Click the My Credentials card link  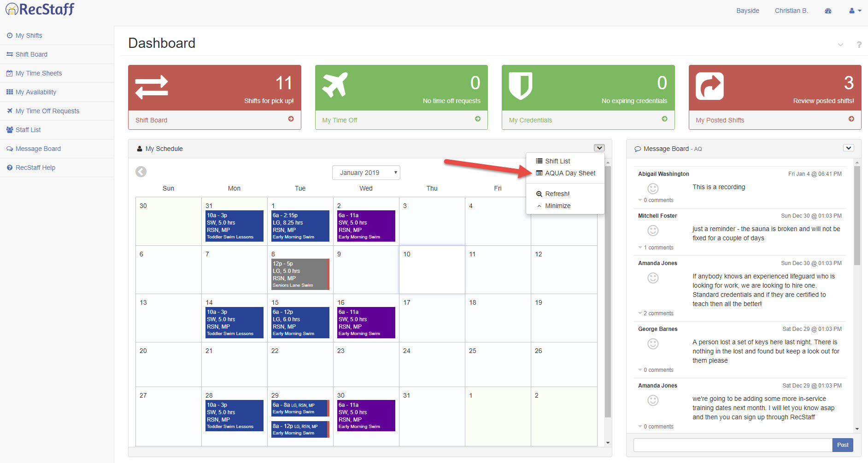(x=530, y=120)
